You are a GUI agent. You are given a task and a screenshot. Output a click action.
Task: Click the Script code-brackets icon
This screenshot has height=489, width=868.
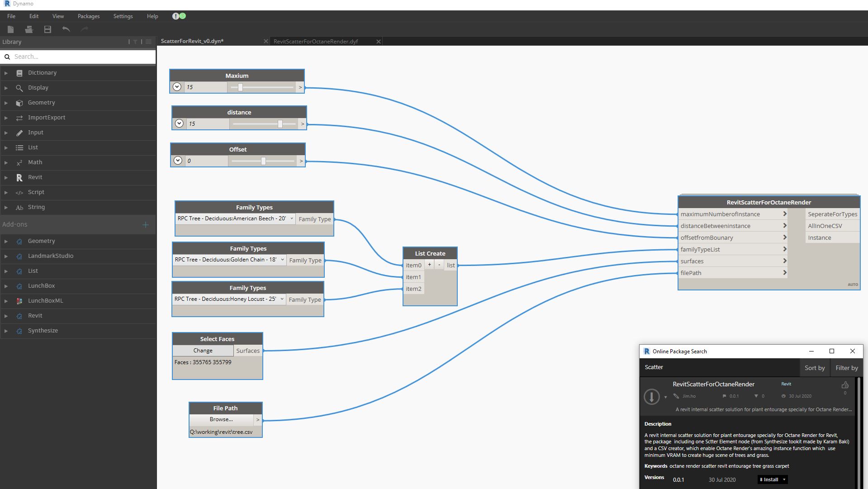[19, 192]
